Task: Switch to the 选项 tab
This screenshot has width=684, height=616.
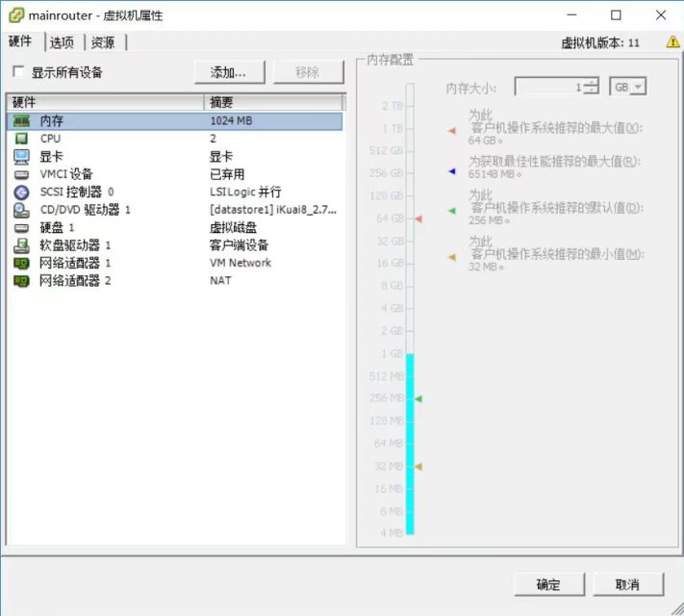Action: 62,42
